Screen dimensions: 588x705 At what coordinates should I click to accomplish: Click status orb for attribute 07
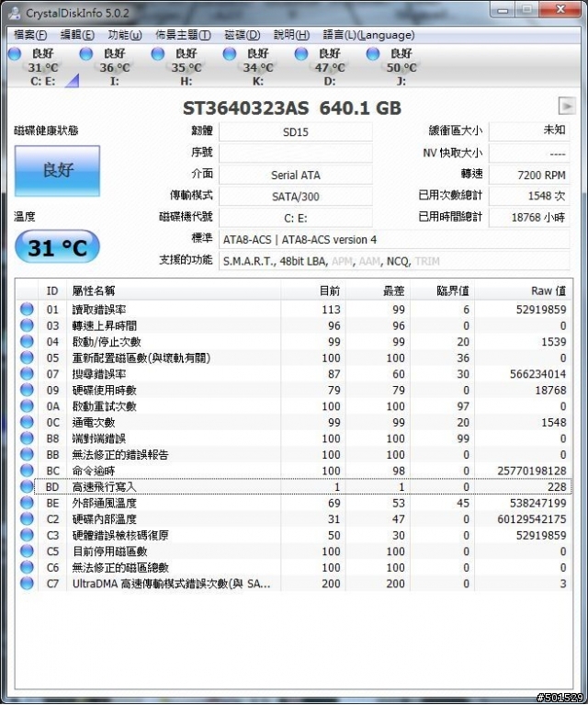(27, 374)
